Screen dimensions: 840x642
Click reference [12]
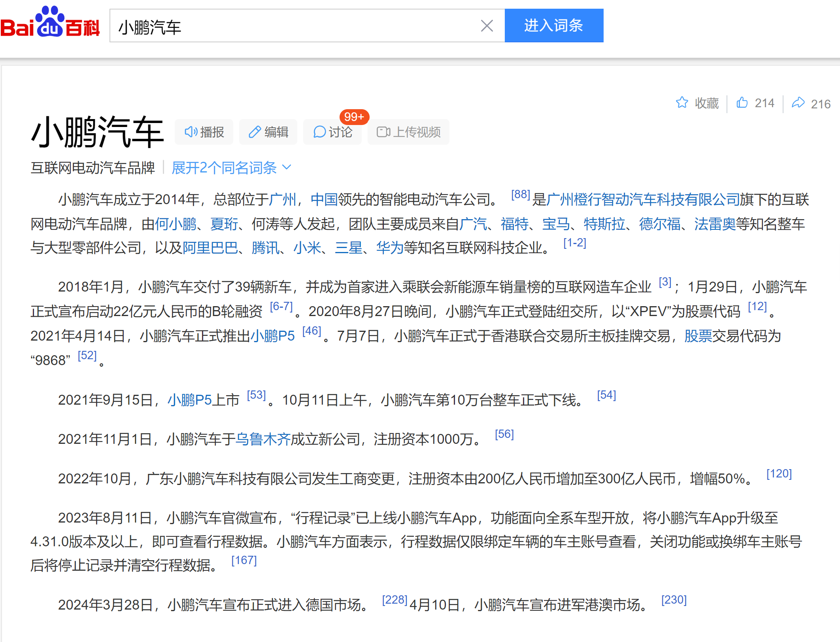click(757, 307)
